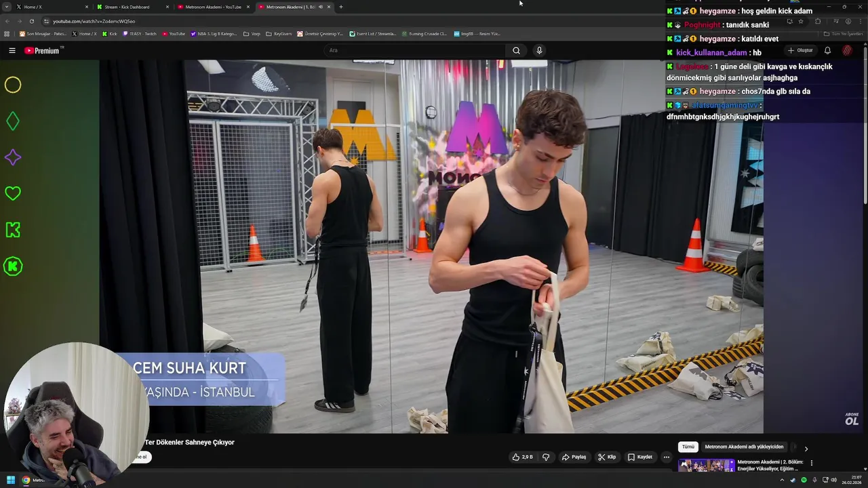The image size is (868, 488).
Task: Switch to the Home / X tab
Action: tap(53, 7)
